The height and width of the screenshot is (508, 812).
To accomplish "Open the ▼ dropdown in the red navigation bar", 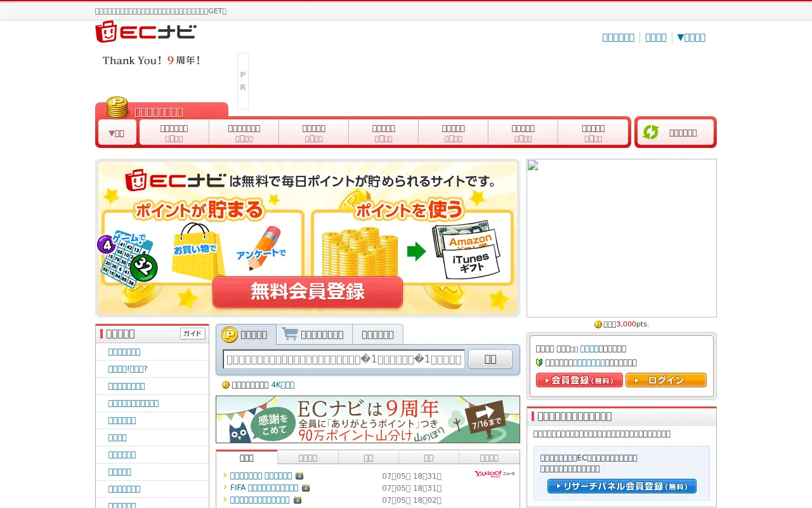I will [117, 133].
